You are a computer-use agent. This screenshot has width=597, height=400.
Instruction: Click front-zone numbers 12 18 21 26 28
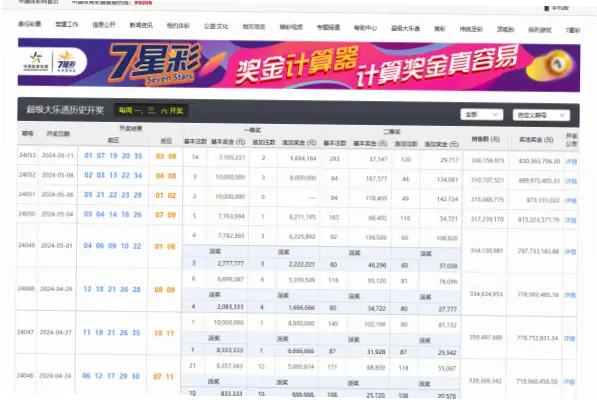click(112, 289)
